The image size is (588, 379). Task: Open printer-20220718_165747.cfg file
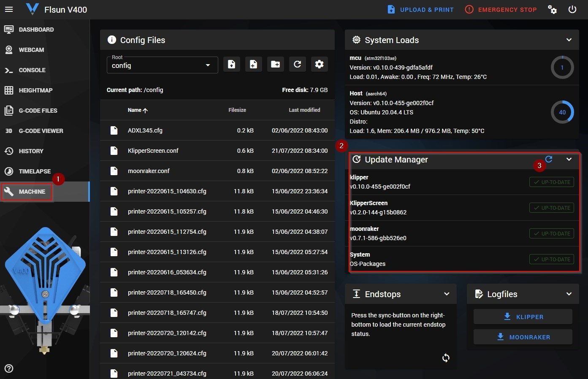(217, 313)
